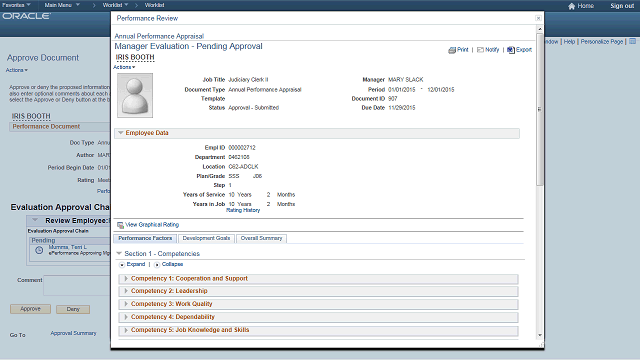Click the Document ID value 907
Image resolution: width=640 pixels, height=360 pixels.
click(393, 99)
